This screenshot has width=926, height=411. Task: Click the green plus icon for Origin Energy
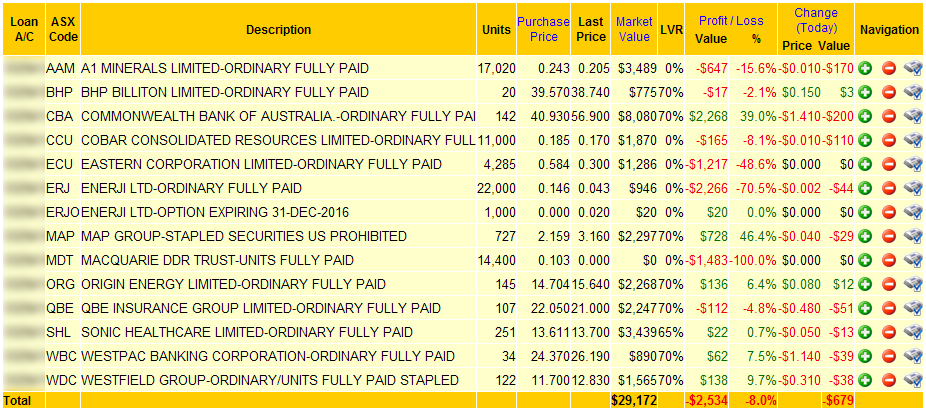tap(865, 285)
